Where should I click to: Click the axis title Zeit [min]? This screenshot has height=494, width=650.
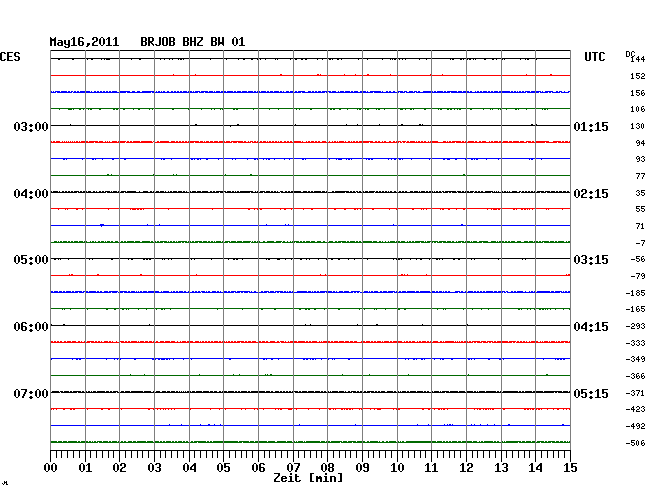pos(308,478)
